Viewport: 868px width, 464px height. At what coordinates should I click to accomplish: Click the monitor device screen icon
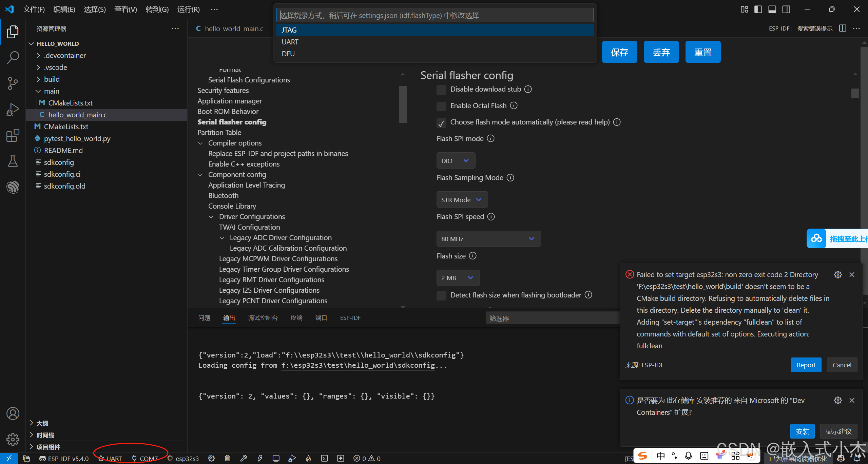tap(276, 459)
